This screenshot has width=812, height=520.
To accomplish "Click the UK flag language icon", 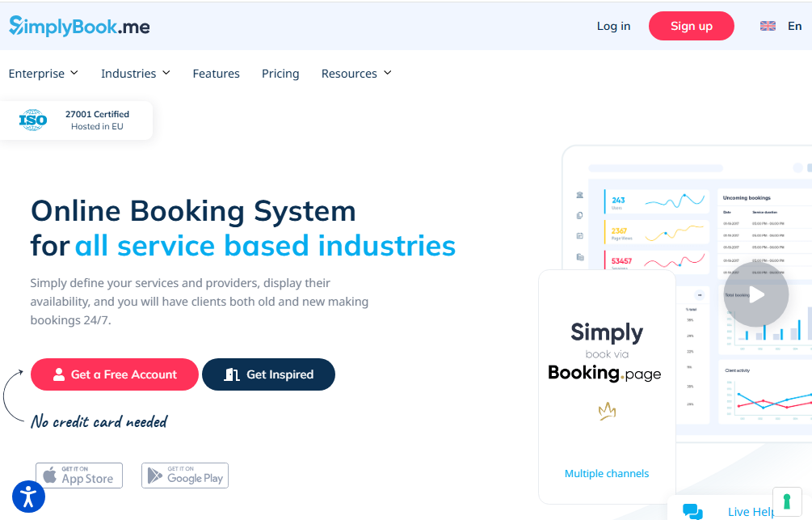I will pyautogui.click(x=768, y=26).
